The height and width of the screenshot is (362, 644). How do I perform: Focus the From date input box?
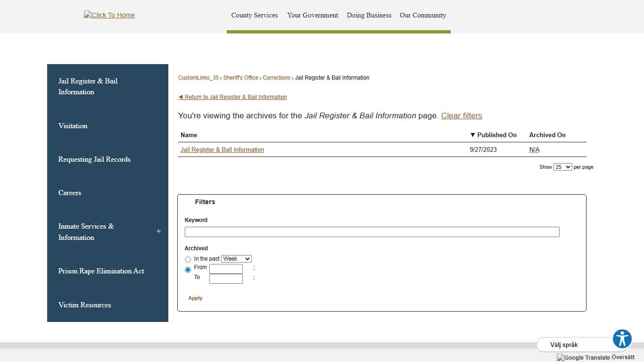(x=226, y=269)
